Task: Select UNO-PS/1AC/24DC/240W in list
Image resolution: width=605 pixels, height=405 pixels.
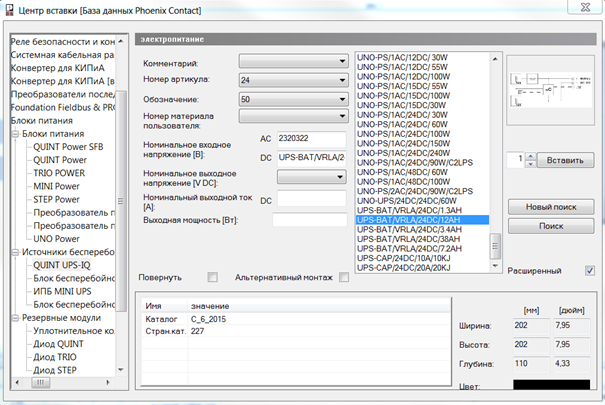Action: tap(404, 153)
